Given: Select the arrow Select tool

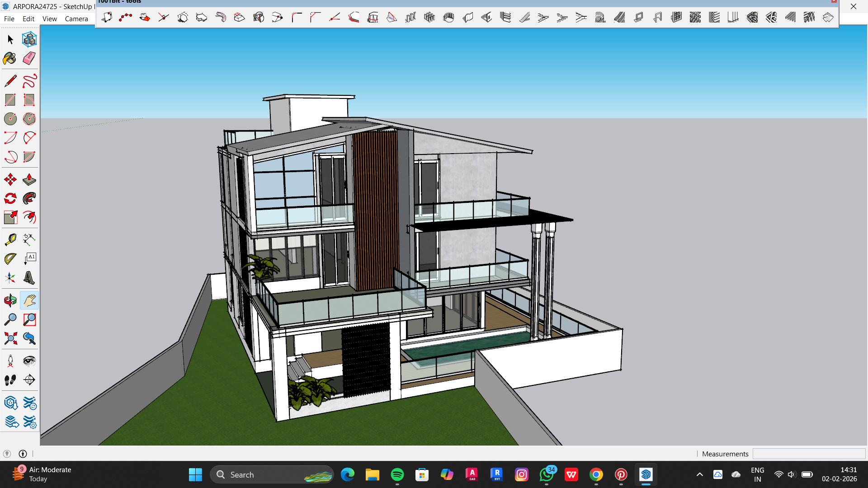Looking at the screenshot, I should click(10, 40).
